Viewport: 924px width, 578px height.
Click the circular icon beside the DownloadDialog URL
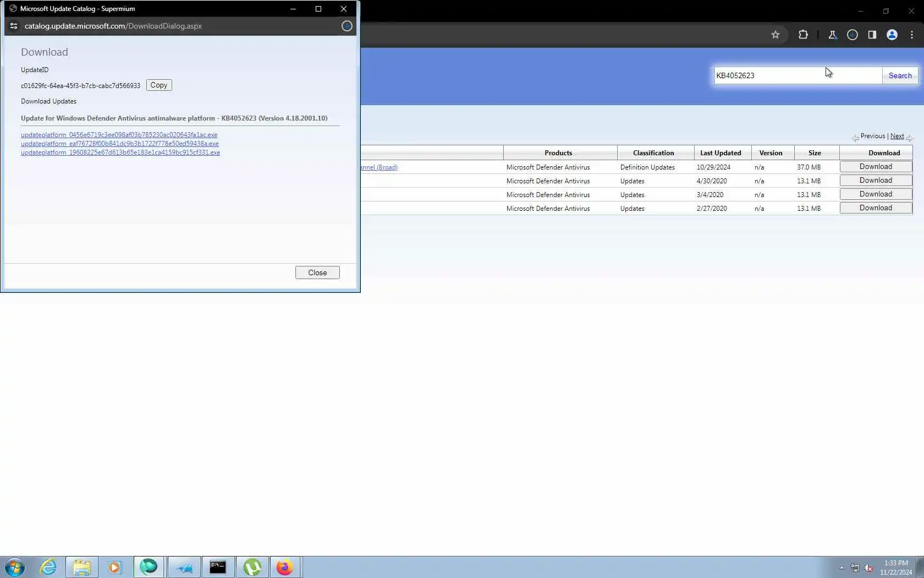(346, 26)
